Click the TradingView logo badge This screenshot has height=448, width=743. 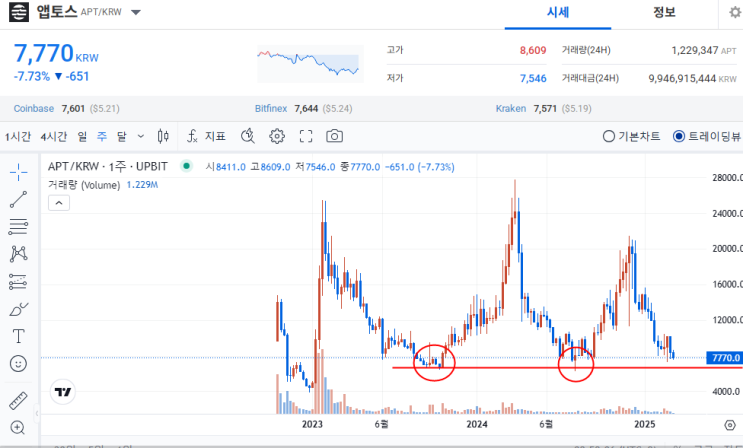tap(63, 392)
